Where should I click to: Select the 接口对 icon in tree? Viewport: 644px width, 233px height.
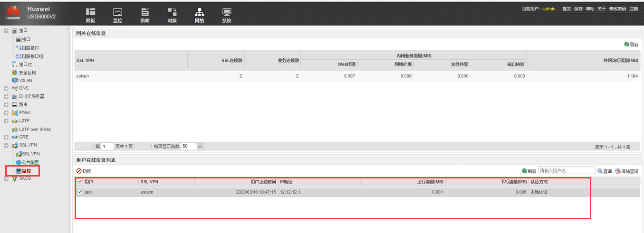[14, 64]
